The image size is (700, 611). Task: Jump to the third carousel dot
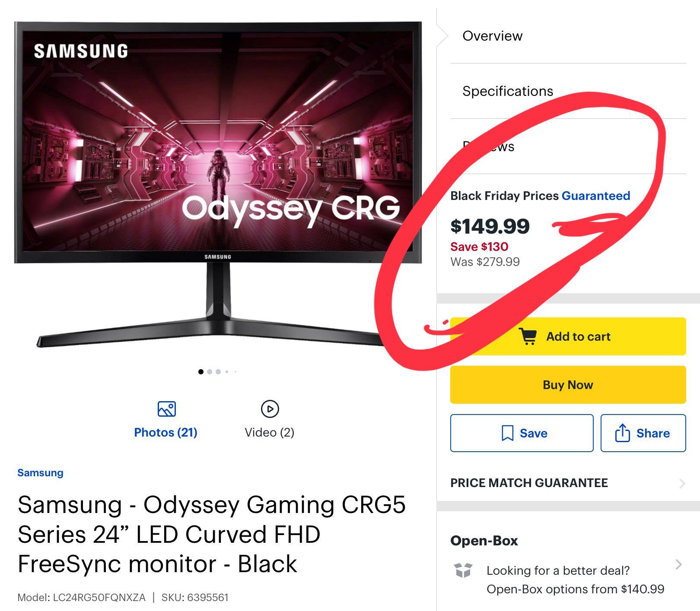[218, 372]
